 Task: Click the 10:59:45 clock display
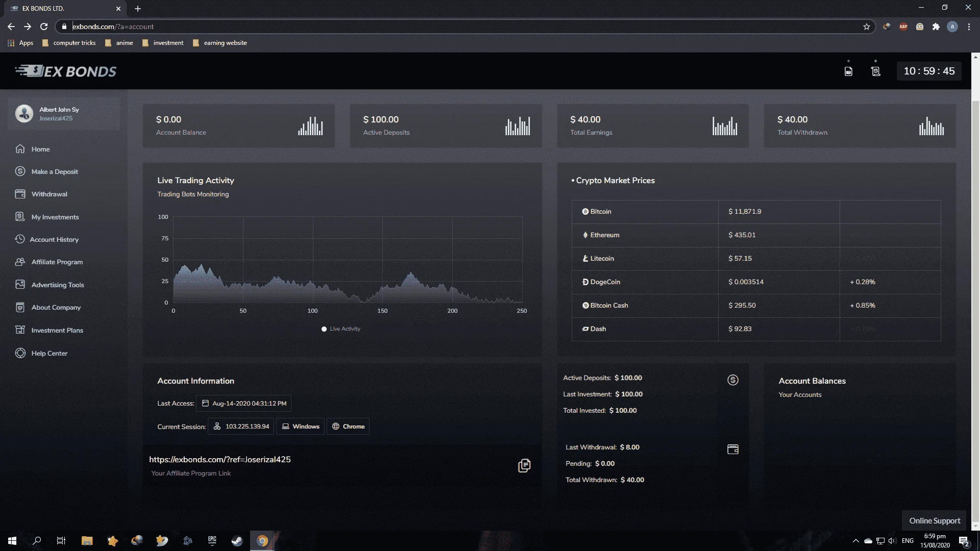(929, 71)
